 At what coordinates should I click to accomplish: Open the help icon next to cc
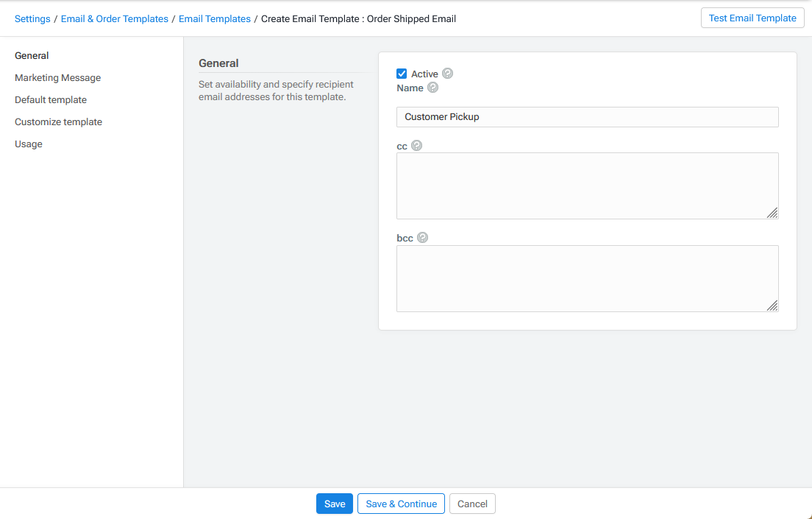(x=417, y=145)
